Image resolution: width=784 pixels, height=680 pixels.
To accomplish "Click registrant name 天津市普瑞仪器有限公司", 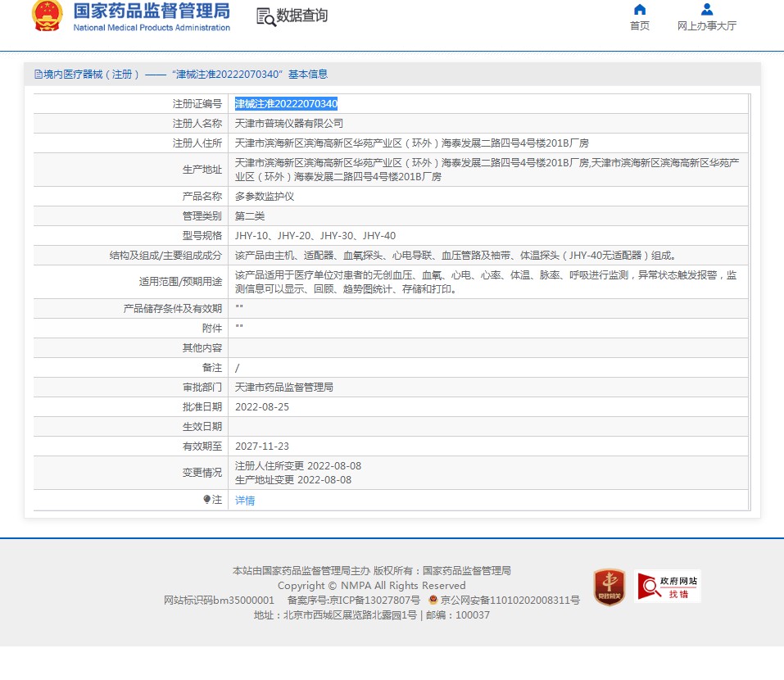I will click(289, 124).
